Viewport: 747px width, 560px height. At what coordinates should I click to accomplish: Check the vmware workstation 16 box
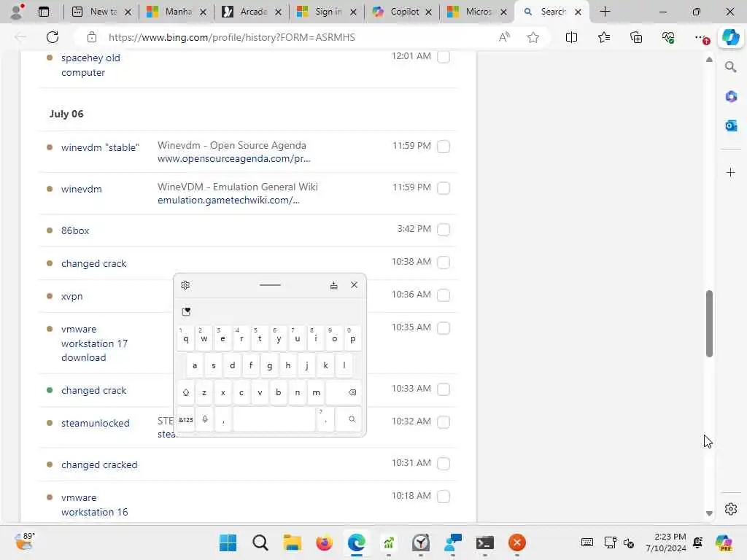coord(443,496)
